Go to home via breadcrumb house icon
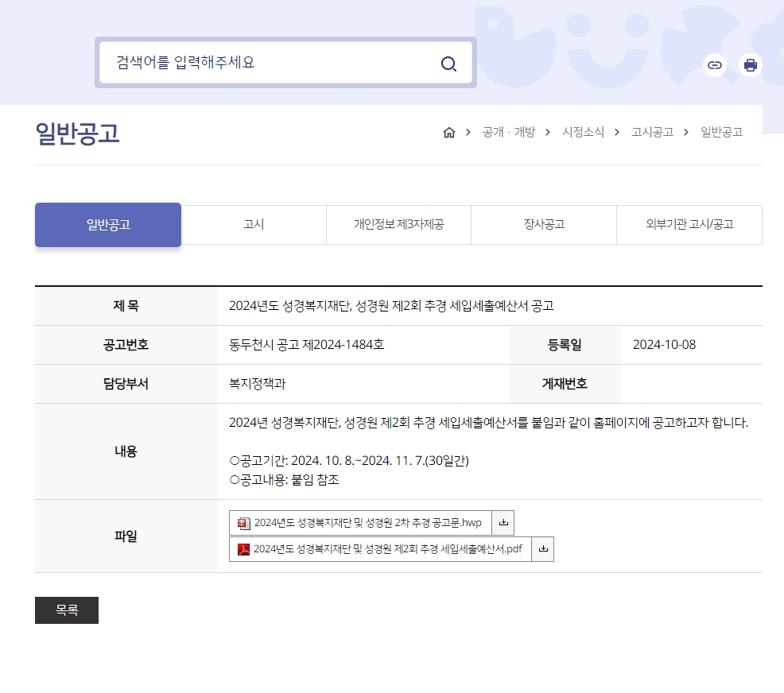 tap(449, 133)
